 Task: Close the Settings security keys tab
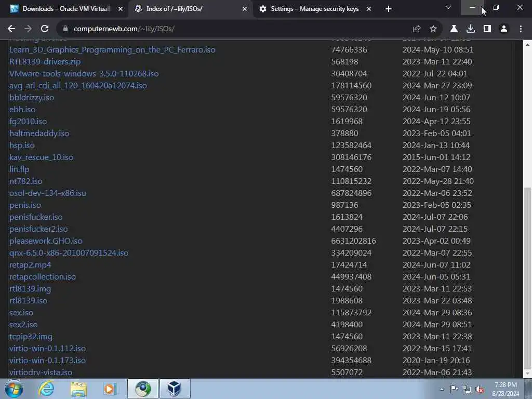pos(369,9)
